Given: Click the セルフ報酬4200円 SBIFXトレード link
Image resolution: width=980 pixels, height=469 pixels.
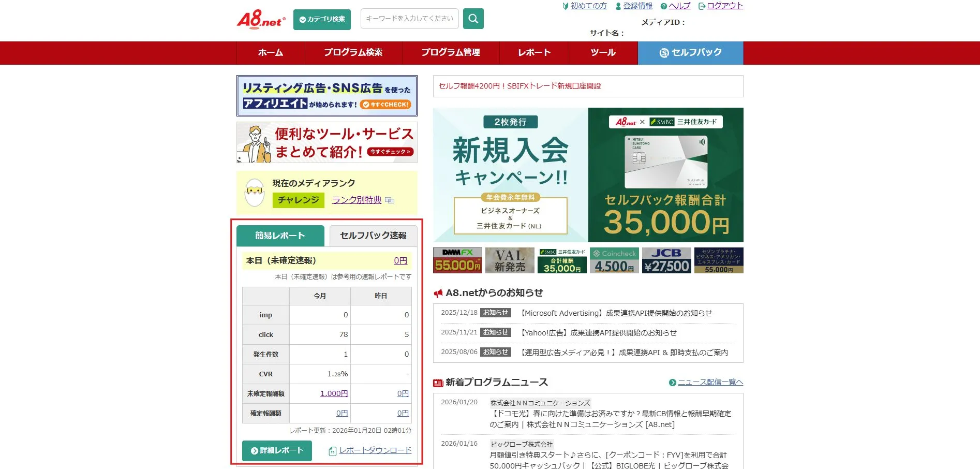Looking at the screenshot, I should tap(519, 86).
